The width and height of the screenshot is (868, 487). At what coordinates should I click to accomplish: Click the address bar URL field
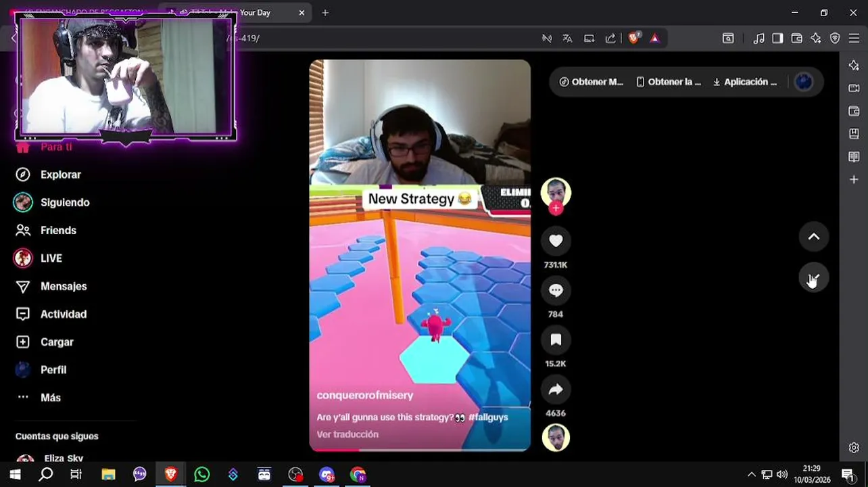(x=379, y=39)
